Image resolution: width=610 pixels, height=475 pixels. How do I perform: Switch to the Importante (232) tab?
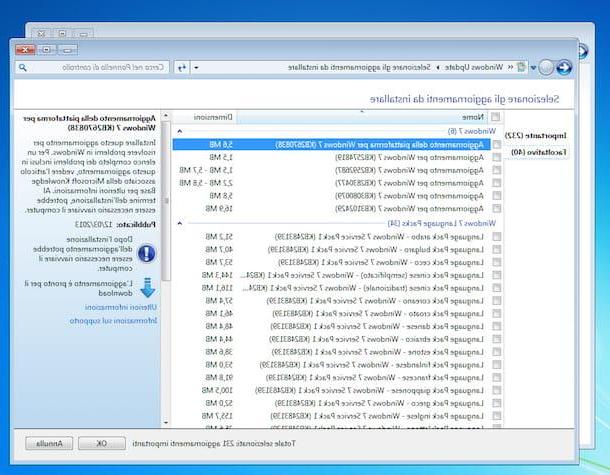pyautogui.click(x=535, y=135)
